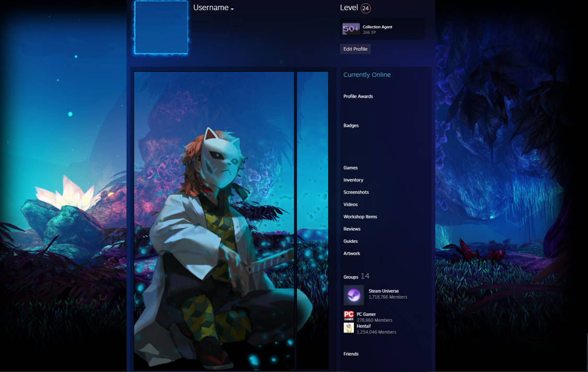This screenshot has height=372, width=588.
Task: Open the Steam Universe group icon
Action: tap(353, 295)
